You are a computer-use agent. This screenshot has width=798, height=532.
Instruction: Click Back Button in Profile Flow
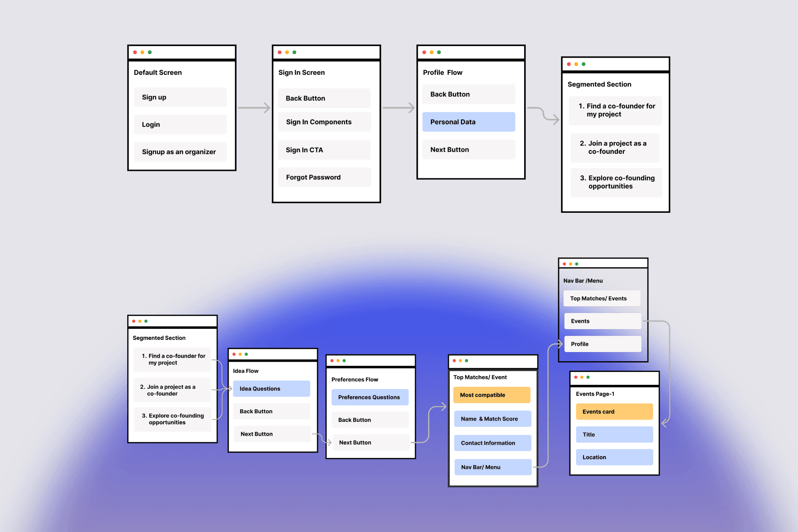pyautogui.click(x=469, y=94)
